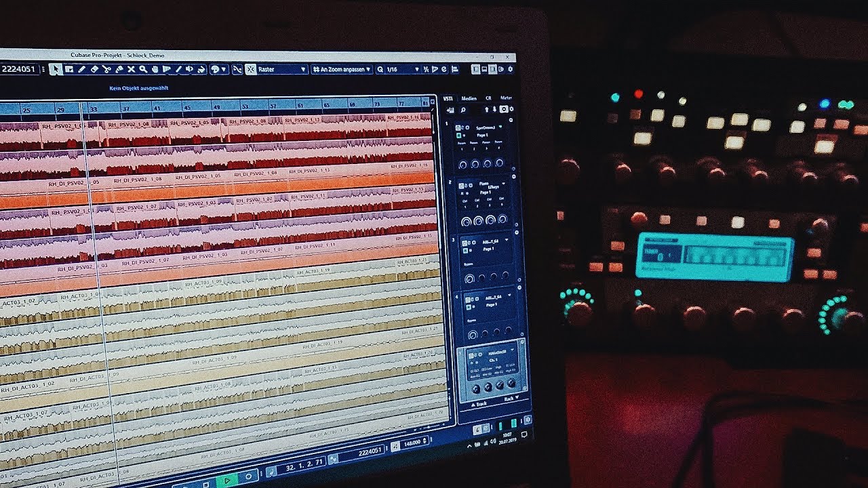Viewport: 868px width, 488px height.
Task: Click the previous instrument up arrow
Action: click(x=487, y=110)
